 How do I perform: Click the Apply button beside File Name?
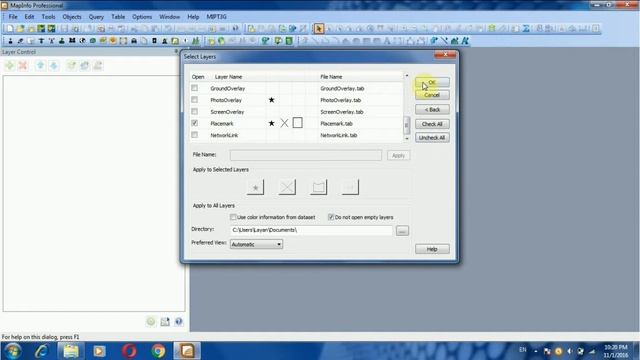pos(398,155)
